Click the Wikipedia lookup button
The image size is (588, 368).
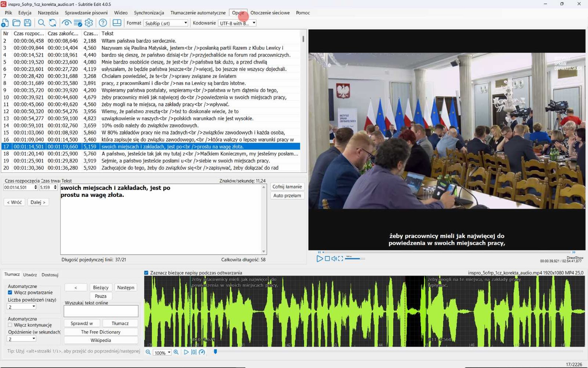101,340
